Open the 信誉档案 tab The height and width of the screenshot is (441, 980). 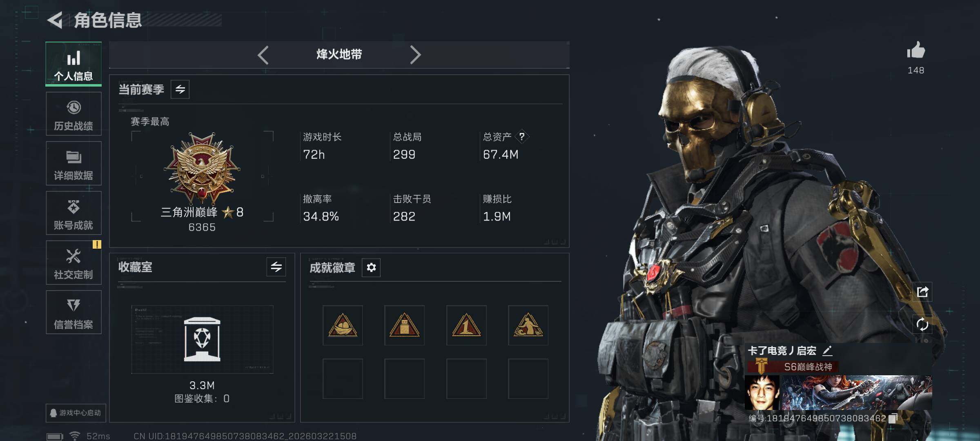(73, 312)
